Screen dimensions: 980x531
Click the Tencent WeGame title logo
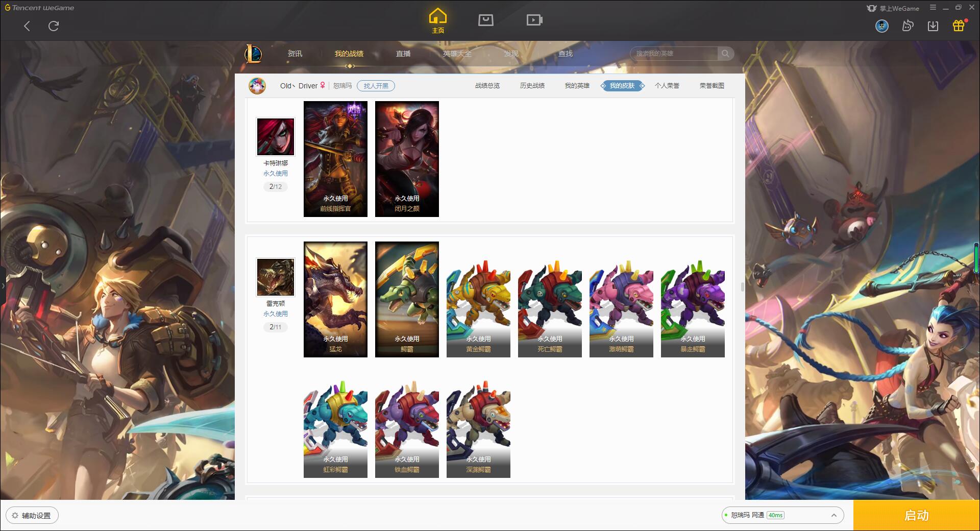[x=39, y=8]
